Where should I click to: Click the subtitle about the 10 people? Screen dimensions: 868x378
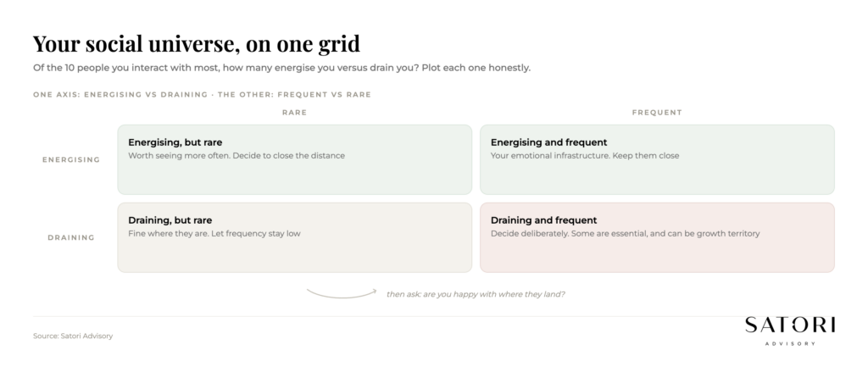281,68
